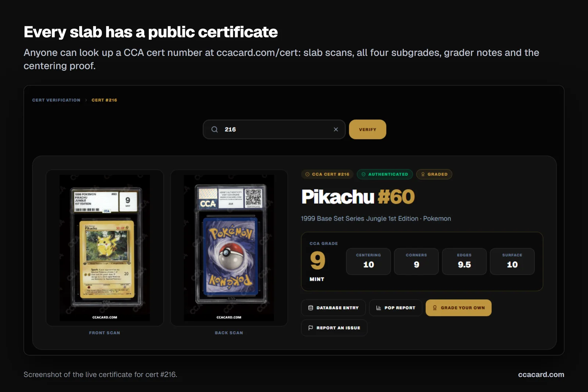Click the Grade Your Own ribbon icon
Viewport: 588px width, 392px height.
pos(435,308)
